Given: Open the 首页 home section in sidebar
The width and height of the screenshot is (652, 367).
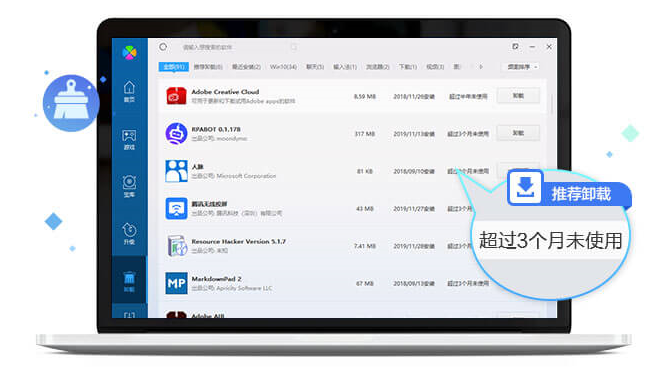Looking at the screenshot, I should coord(129,91).
